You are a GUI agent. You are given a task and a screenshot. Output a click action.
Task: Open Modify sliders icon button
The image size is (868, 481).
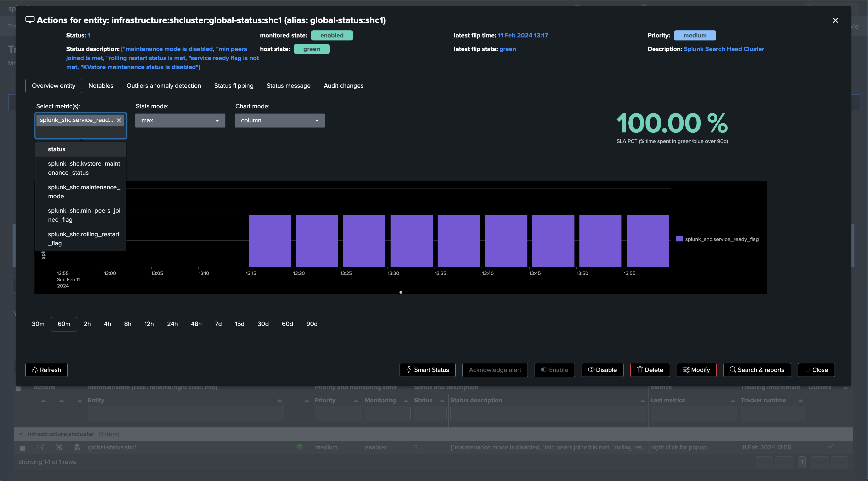(697, 370)
